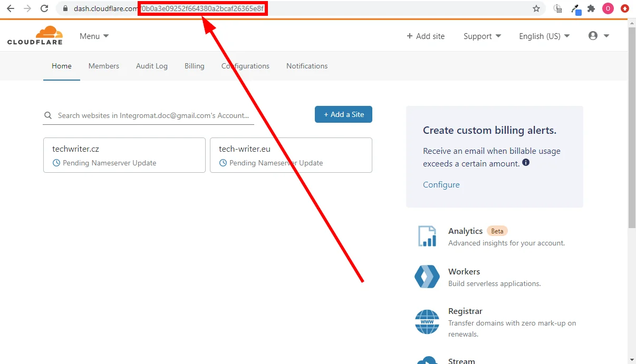Open the Analytics link
Screen dimensions: 636x364
[x=465, y=231]
